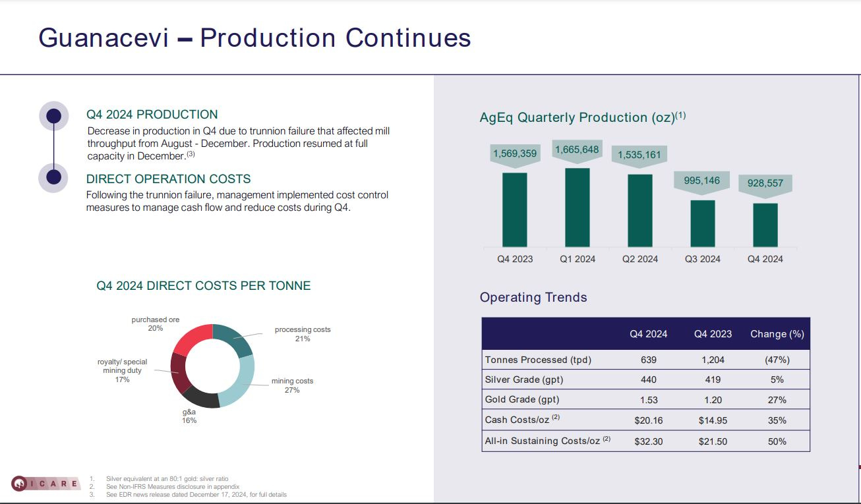Click the 1.53 gold grade cell

point(648,400)
